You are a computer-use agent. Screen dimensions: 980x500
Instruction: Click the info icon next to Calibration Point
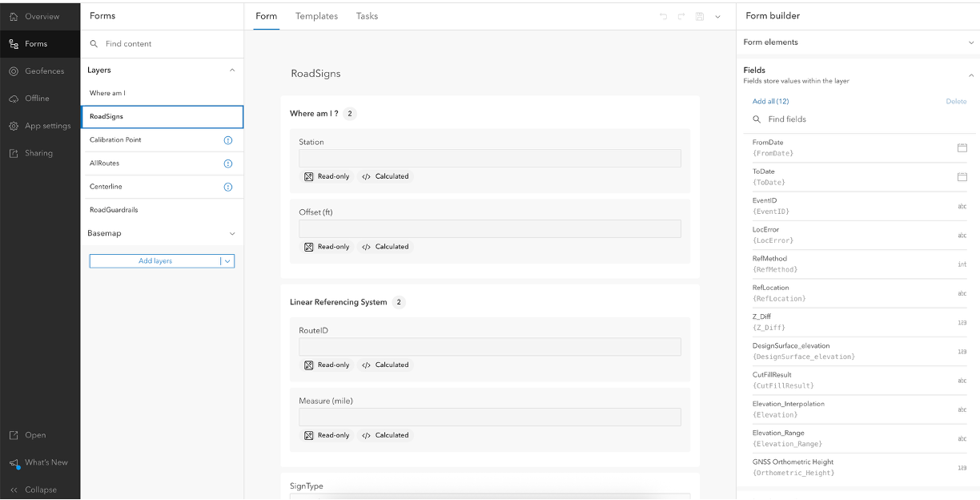(x=227, y=139)
